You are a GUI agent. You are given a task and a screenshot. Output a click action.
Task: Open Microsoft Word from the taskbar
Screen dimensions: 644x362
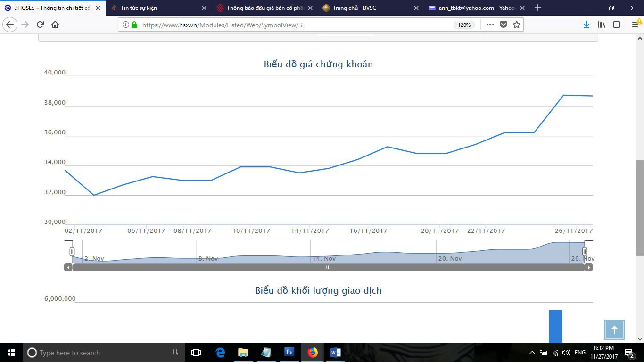tap(335, 353)
